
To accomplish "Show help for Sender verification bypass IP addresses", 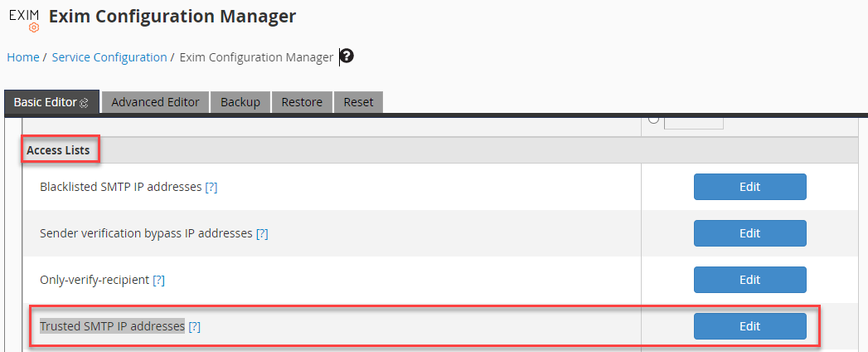I will pos(262,234).
